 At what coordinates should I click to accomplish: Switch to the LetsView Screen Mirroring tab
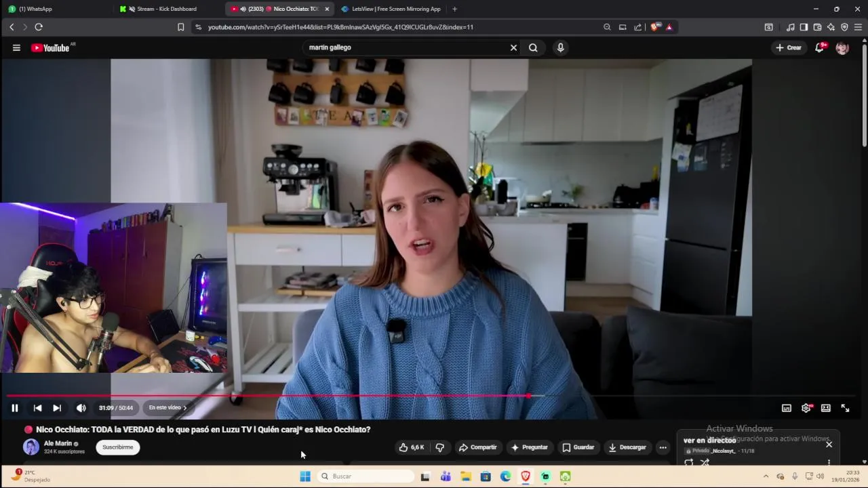point(391,9)
